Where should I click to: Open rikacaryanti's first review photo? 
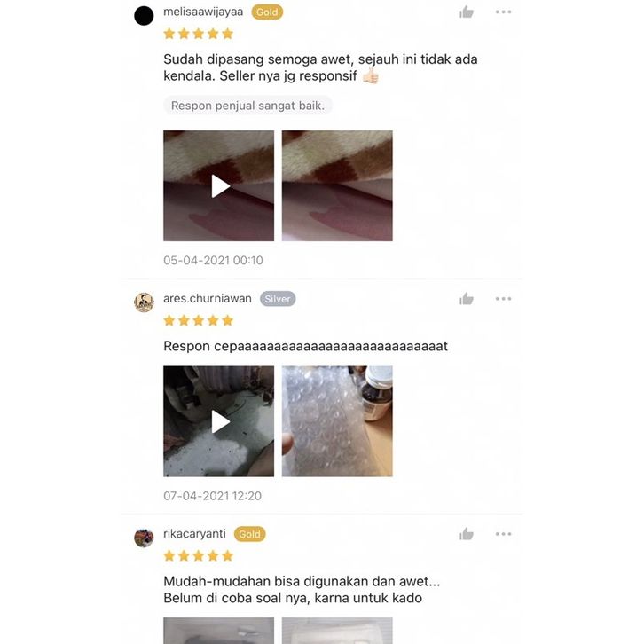(x=218, y=631)
